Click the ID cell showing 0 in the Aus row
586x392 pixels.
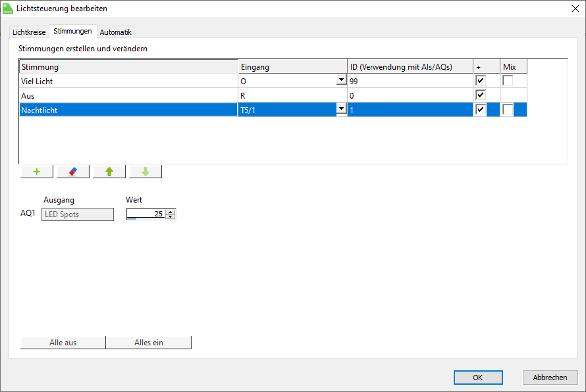(x=410, y=95)
